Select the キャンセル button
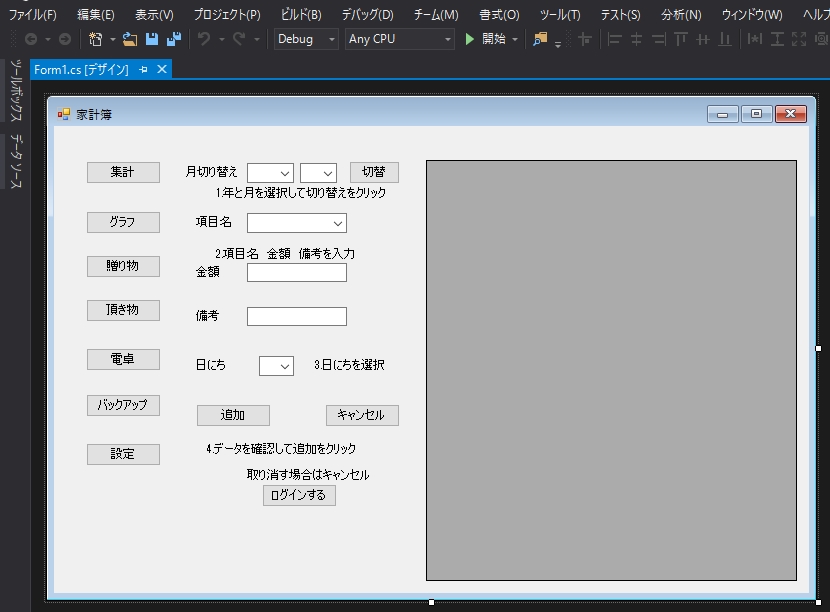830x612 pixels. pos(362,416)
